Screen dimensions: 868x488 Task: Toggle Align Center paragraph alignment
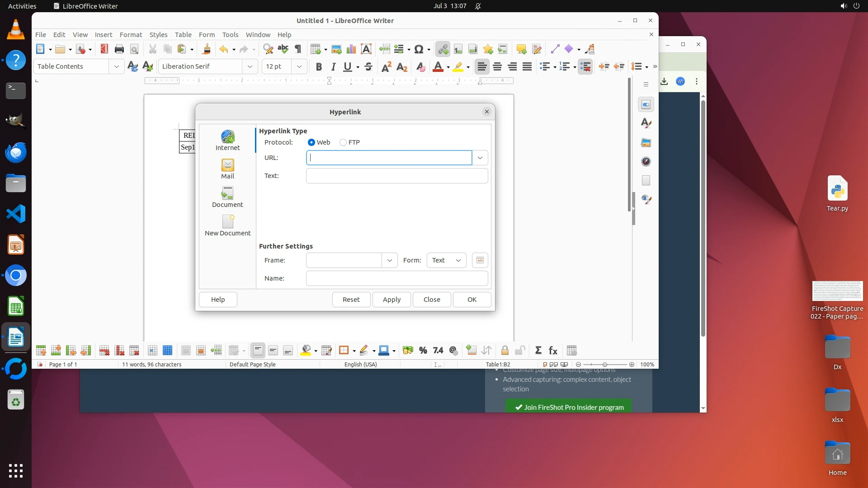(x=497, y=67)
